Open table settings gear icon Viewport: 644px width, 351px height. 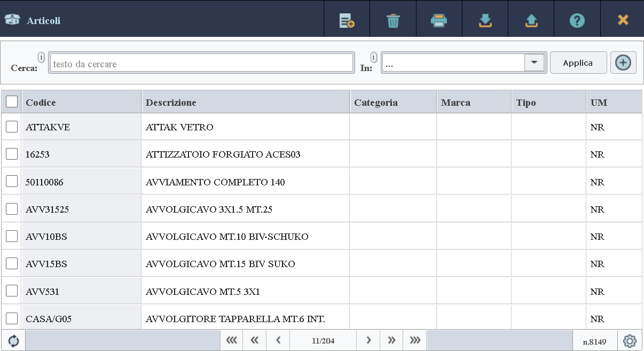[630, 341]
